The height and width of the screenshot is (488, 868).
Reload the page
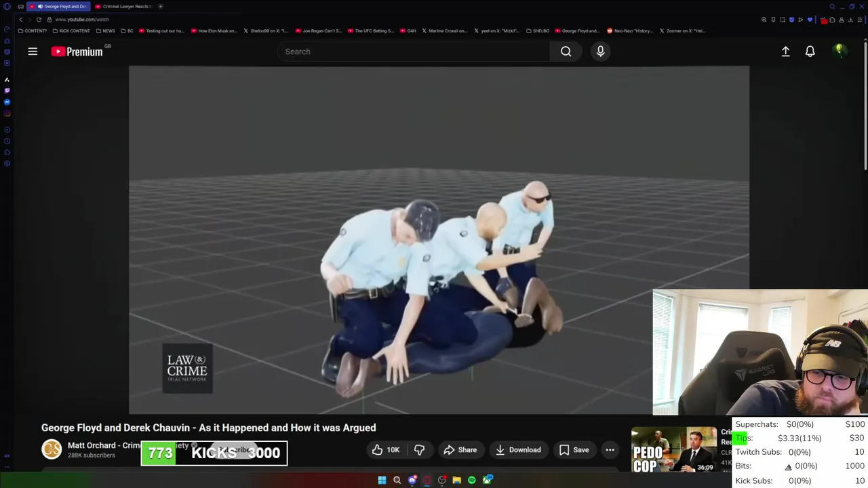point(39,20)
